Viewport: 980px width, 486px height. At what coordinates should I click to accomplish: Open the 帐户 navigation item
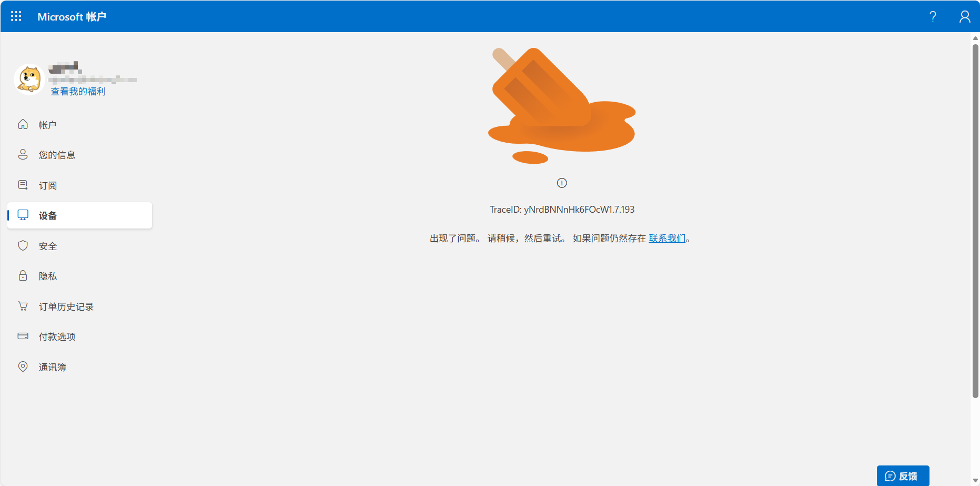[79, 125]
